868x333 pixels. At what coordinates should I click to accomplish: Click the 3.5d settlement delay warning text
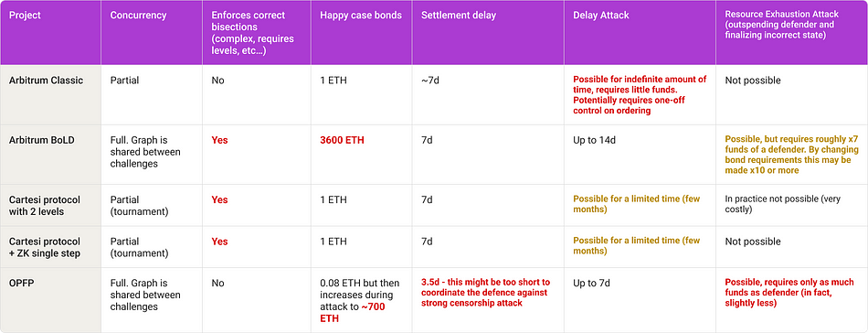[484, 293]
